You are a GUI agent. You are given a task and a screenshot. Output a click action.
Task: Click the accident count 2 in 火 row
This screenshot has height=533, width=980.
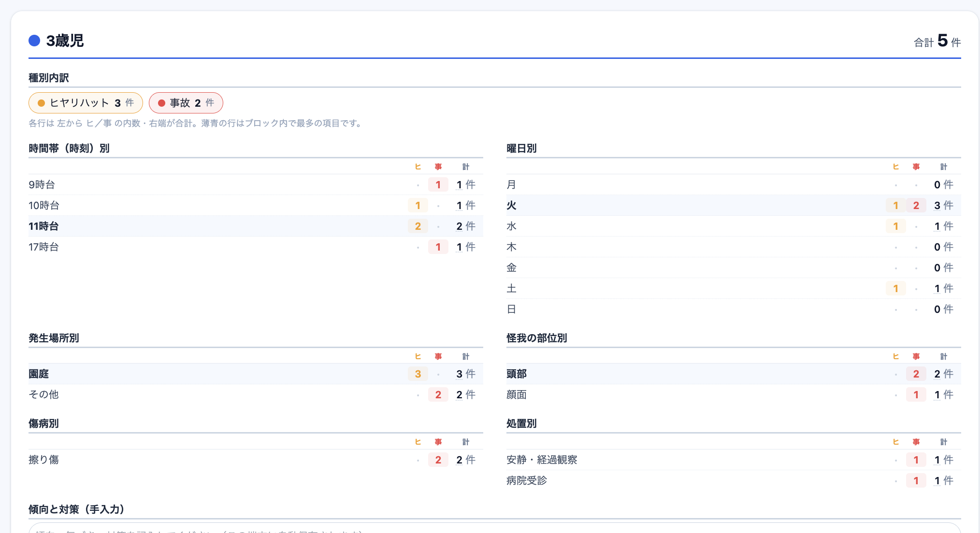(x=916, y=205)
